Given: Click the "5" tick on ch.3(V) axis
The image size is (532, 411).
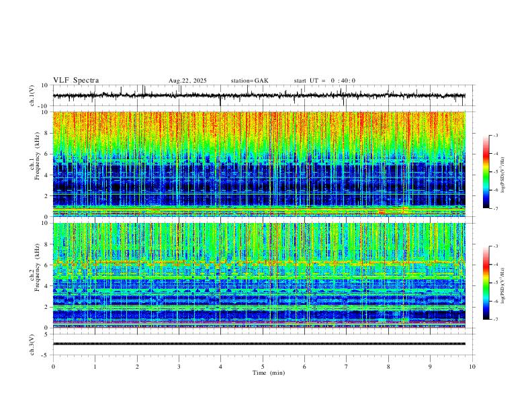Looking at the screenshot, I should tap(47, 334).
